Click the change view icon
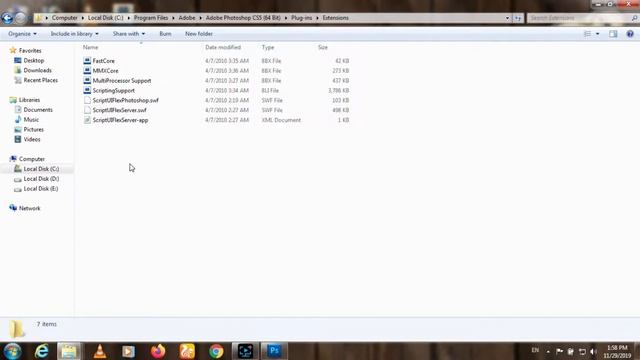Image resolution: width=640 pixels, height=360 pixels. point(587,34)
